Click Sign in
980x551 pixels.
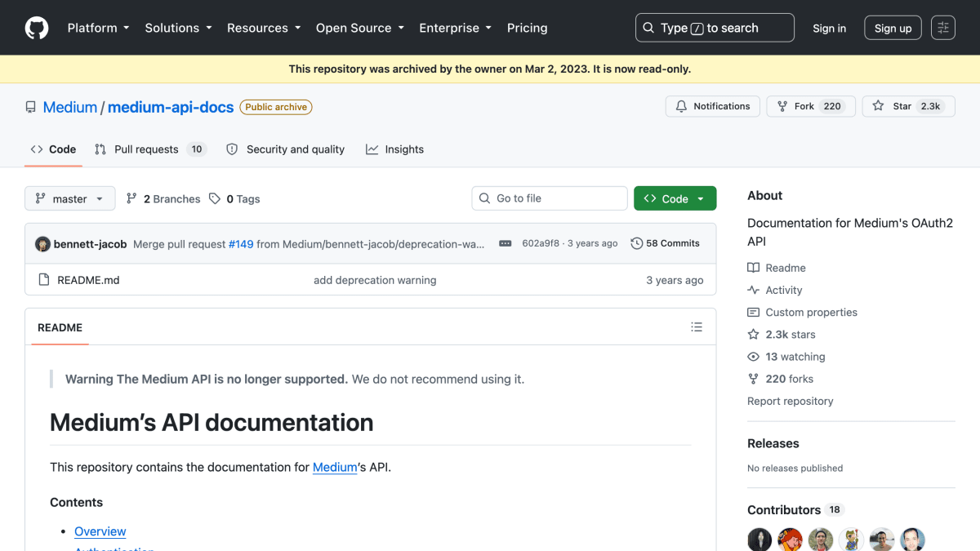[829, 28]
